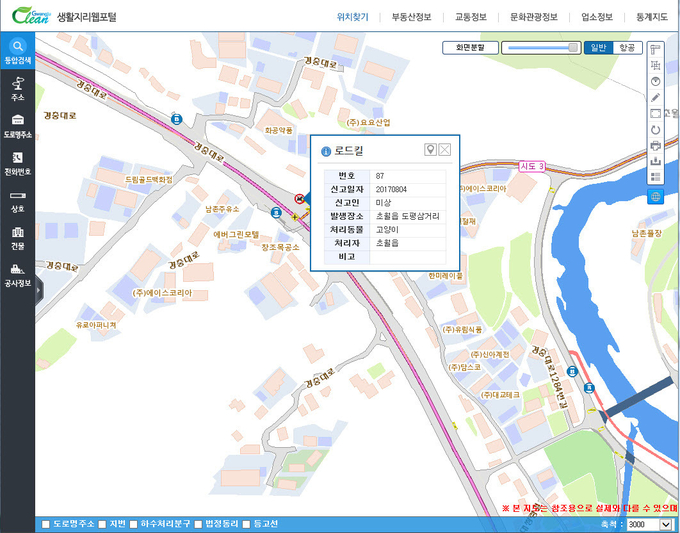This screenshot has width=680, height=533.
Task: Click the refresh map icon
Action: coord(655,130)
